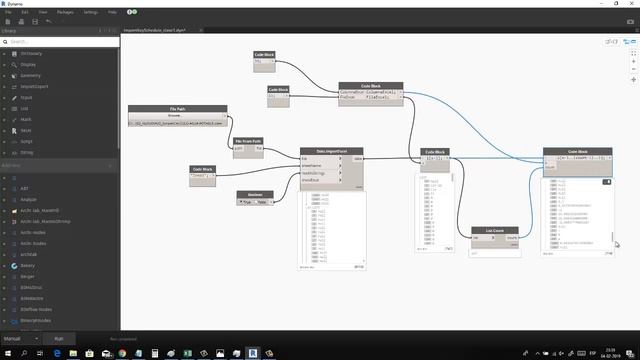The width and height of the screenshot is (640, 360).
Task: Open the Settings menu
Action: click(91, 12)
